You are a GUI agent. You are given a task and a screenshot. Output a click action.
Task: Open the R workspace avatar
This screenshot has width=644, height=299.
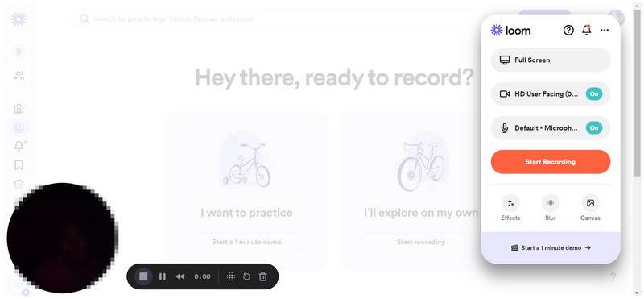click(x=19, y=52)
